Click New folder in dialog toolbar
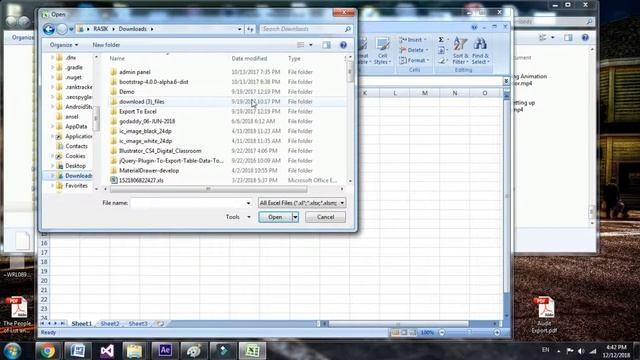The width and height of the screenshot is (640, 360). click(x=106, y=45)
